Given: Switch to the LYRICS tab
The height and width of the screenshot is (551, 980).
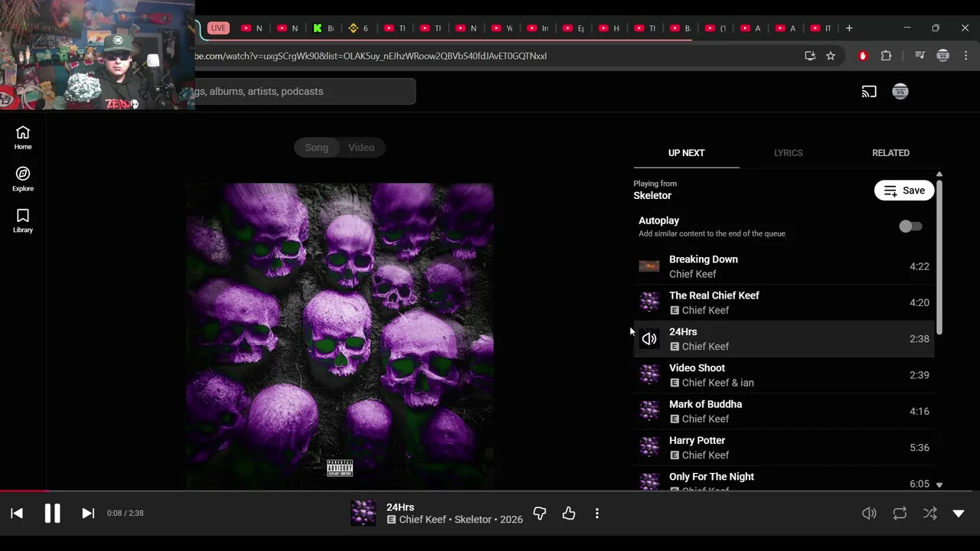Looking at the screenshot, I should click(788, 153).
